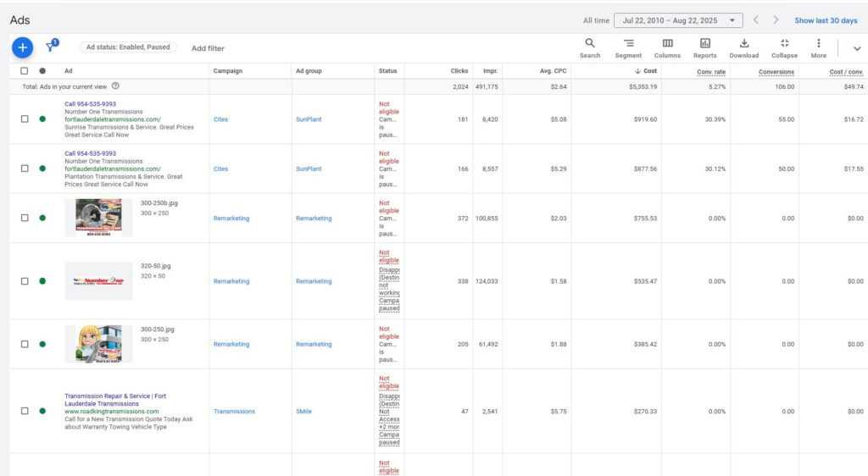Screen dimensions: 868x476
Task: Check the Plantation Transmissions ad row
Action: [25, 169]
